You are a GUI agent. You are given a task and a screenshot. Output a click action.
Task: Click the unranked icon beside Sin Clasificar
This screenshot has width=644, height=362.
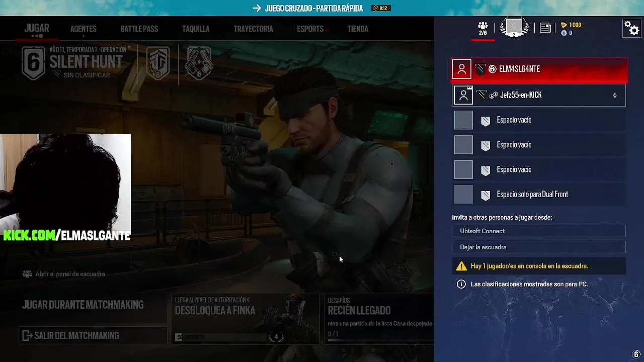click(x=56, y=75)
